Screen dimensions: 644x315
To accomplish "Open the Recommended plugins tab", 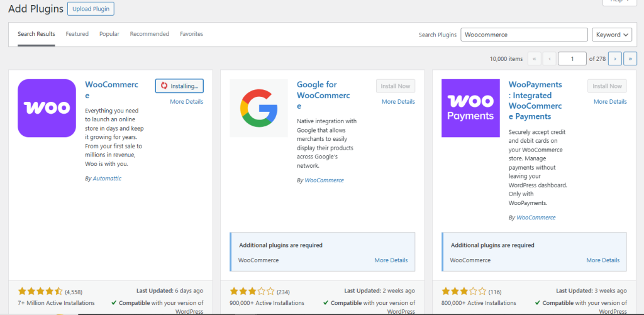I will click(x=150, y=34).
